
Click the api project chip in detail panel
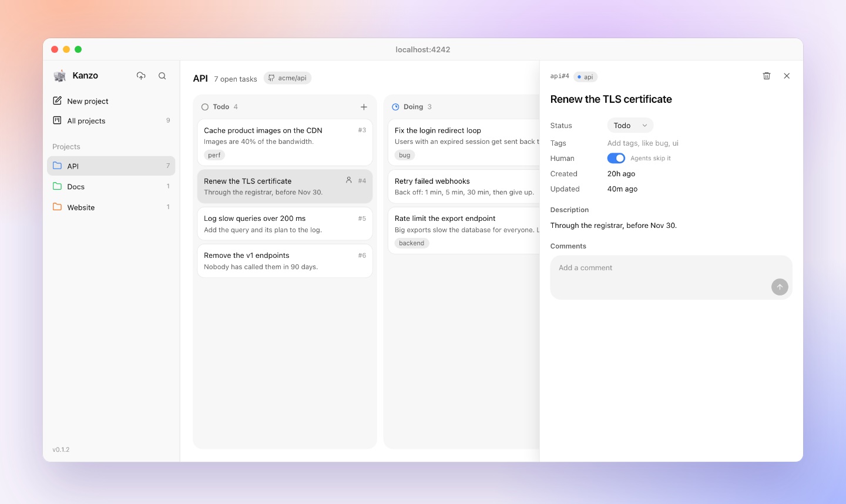[x=585, y=77]
